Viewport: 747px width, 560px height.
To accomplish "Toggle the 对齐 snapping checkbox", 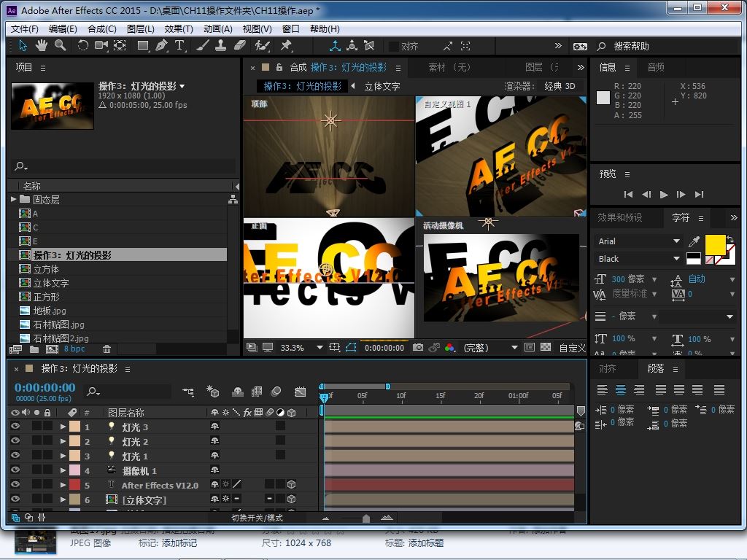I will tap(393, 46).
